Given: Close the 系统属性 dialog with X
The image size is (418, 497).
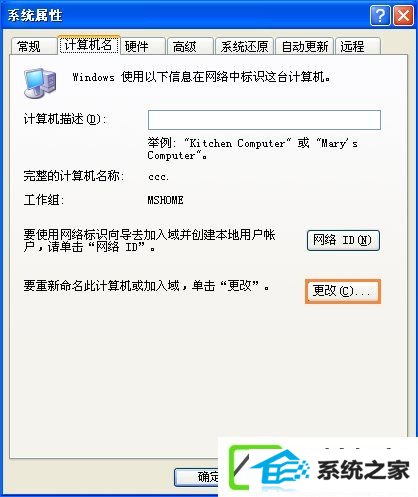Looking at the screenshot, I should coord(403,15).
